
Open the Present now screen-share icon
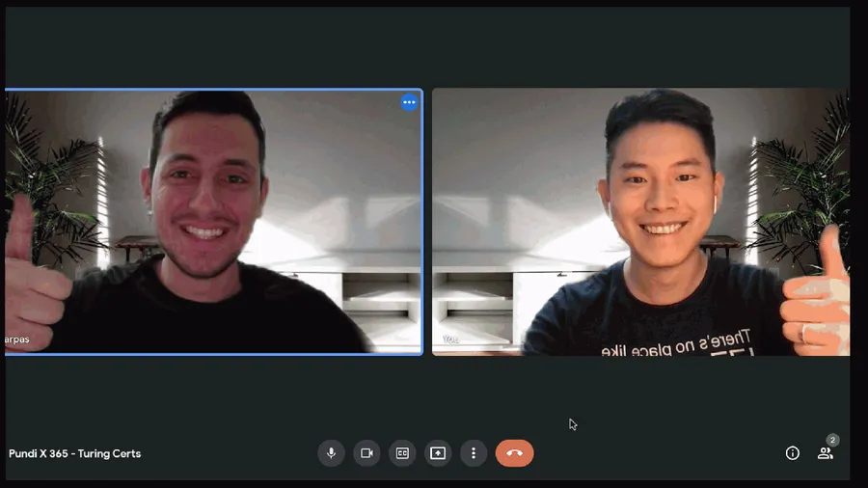tap(438, 453)
